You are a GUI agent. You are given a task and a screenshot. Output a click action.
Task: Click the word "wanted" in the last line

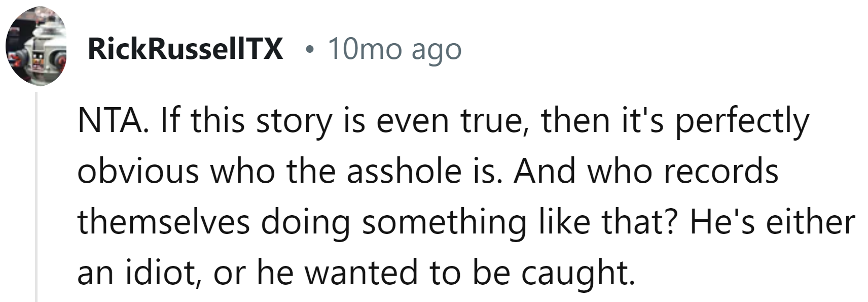pos(361,273)
